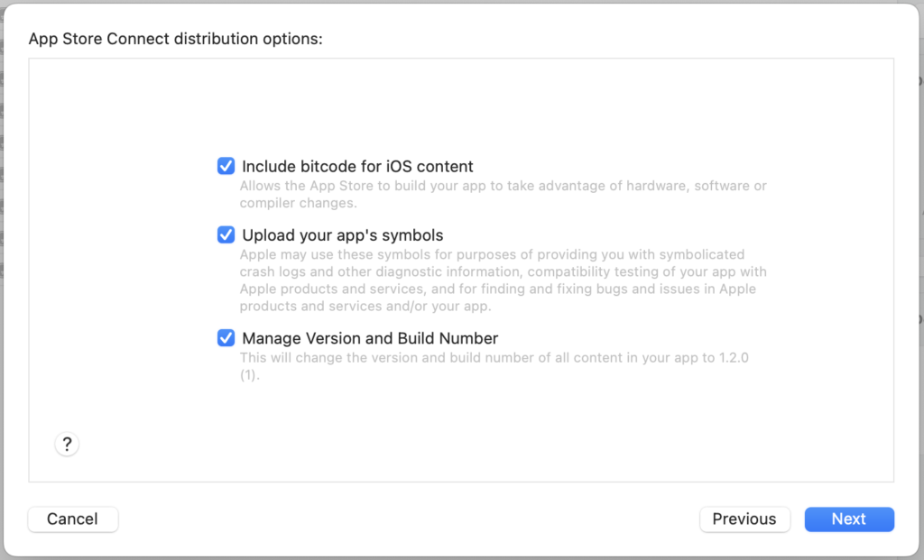Screen dimensions: 924x560
Task: Select the 'App Store Connect distribution options:' heading
Action: click(x=176, y=39)
